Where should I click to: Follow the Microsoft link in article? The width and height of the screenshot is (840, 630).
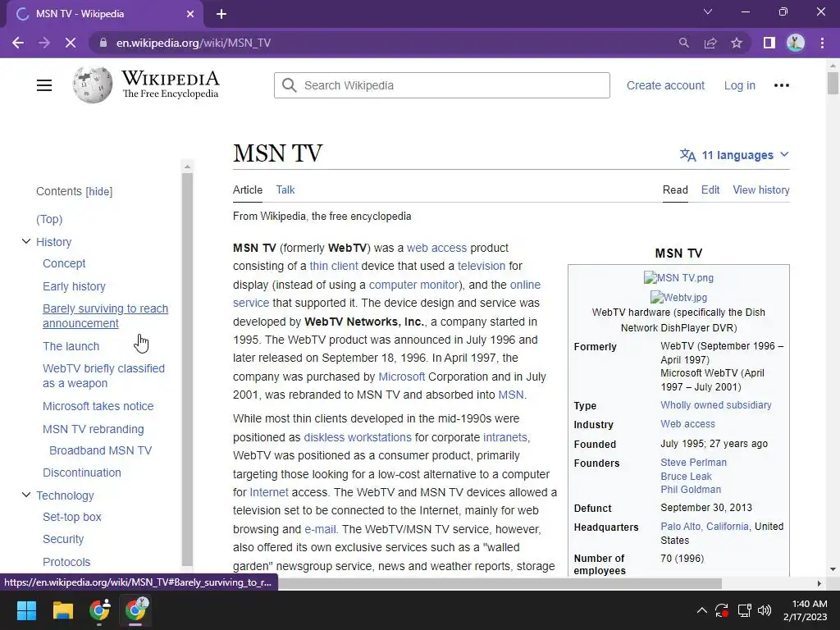401,377
